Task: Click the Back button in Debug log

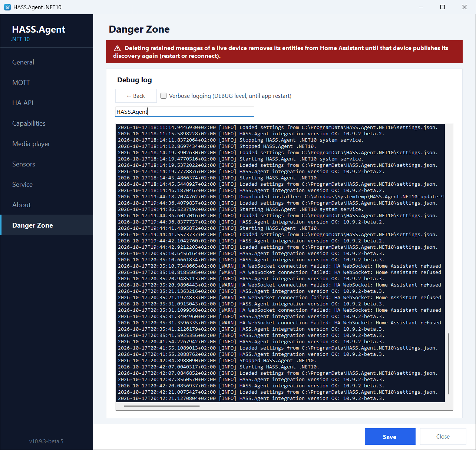Action: tap(136, 96)
